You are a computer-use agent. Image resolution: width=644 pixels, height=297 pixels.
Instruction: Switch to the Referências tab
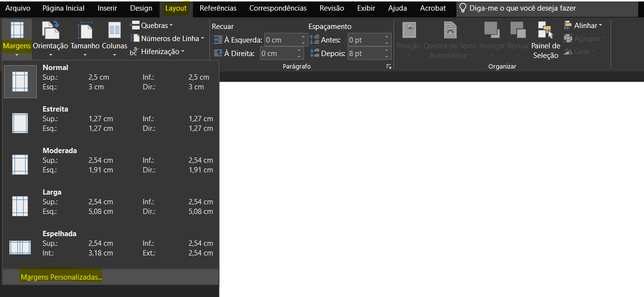point(218,8)
